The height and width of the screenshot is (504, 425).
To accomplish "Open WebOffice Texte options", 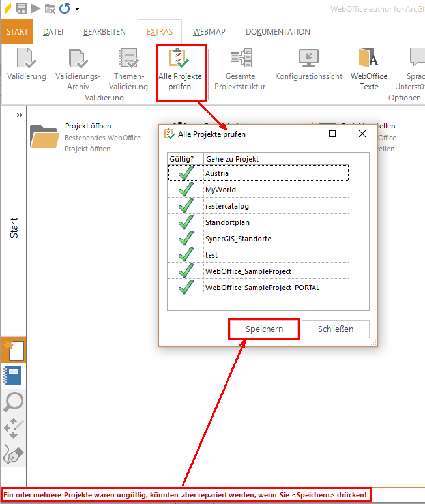I will click(x=369, y=68).
